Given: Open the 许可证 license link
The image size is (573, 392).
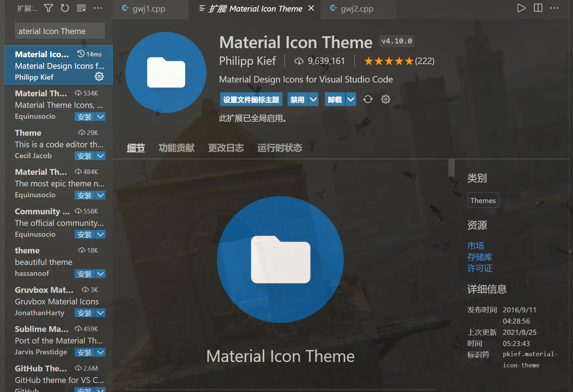Looking at the screenshot, I should pyautogui.click(x=480, y=268).
